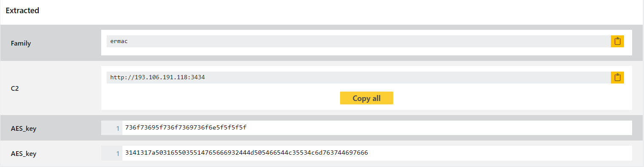Click the Copy all button
This screenshot has width=644, height=167.
coord(366,98)
